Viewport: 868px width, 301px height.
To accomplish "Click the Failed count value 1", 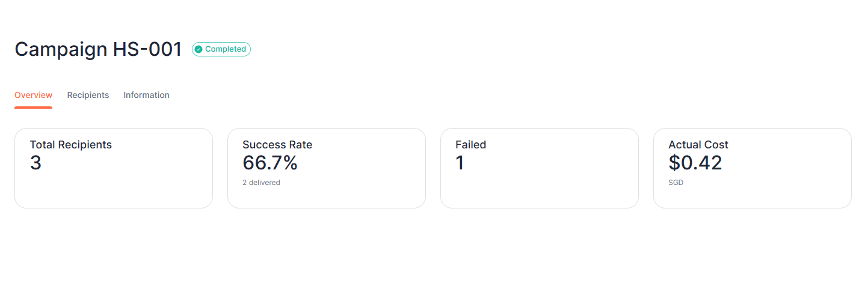I will click(460, 163).
